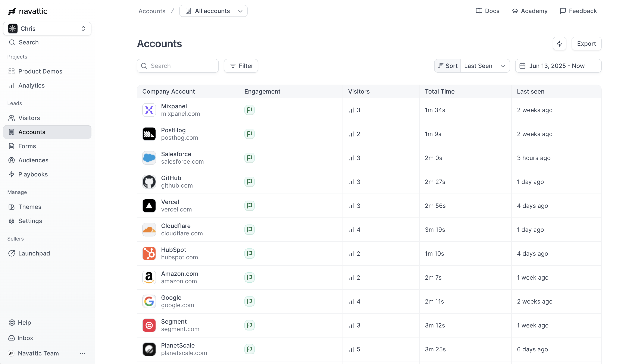Click the Vercel triangle logo

149,206
